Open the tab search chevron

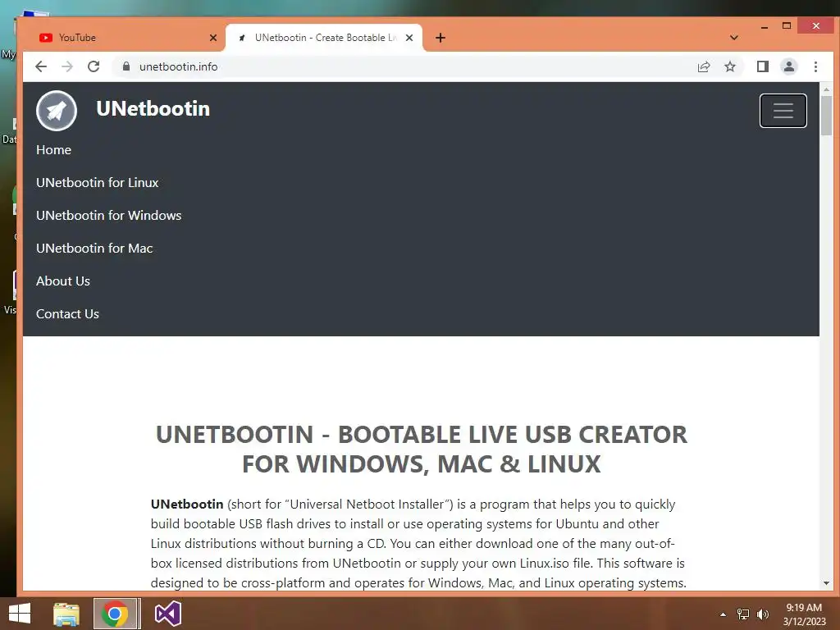[x=734, y=38]
